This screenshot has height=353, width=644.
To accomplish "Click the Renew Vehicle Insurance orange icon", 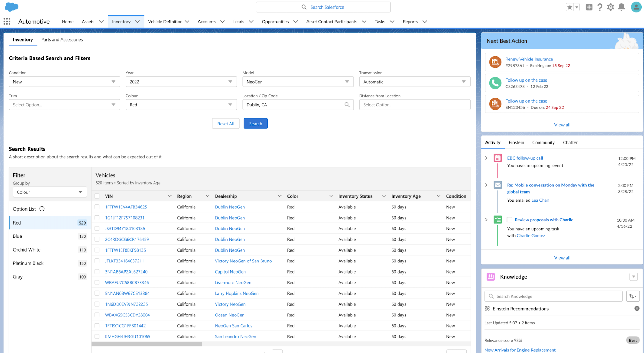I will 495,62.
